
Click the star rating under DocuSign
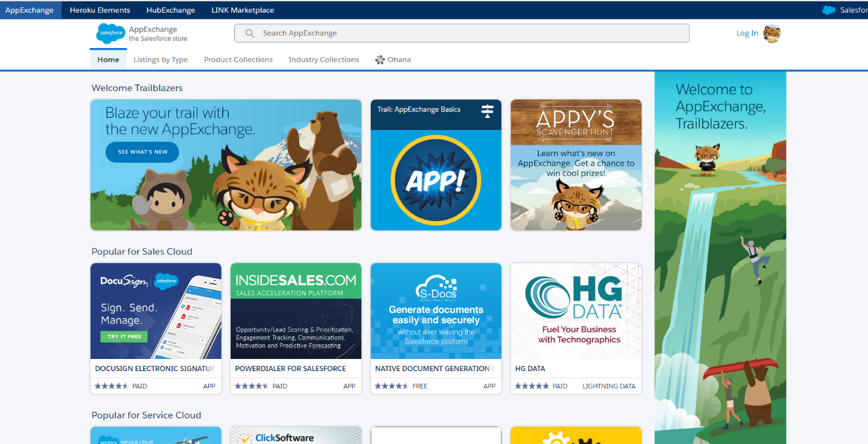(112, 386)
